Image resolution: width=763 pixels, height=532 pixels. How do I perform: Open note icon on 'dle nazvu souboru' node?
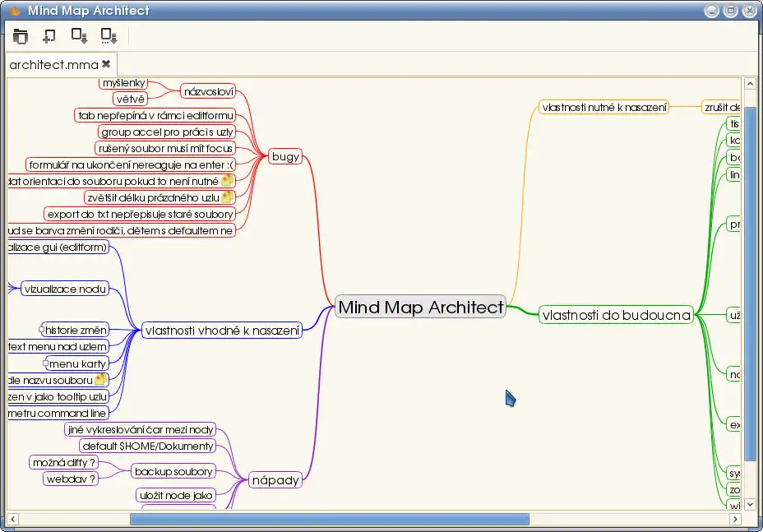[x=100, y=380]
